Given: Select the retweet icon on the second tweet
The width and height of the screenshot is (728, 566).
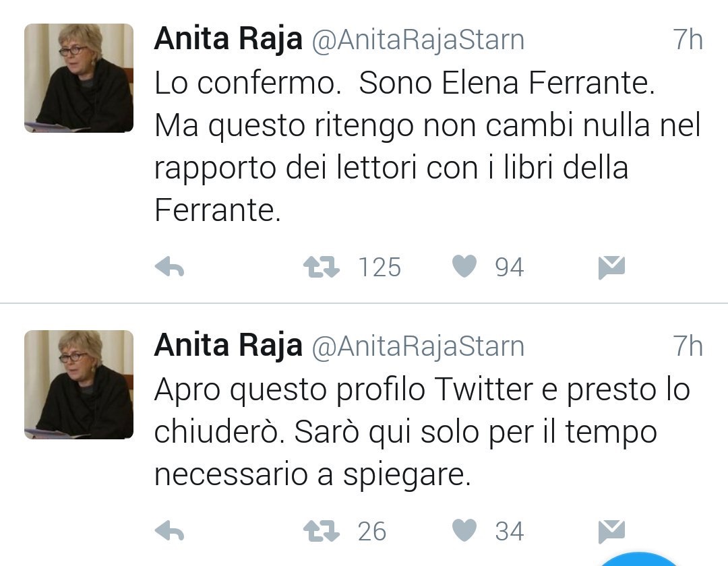Looking at the screenshot, I should [x=322, y=532].
